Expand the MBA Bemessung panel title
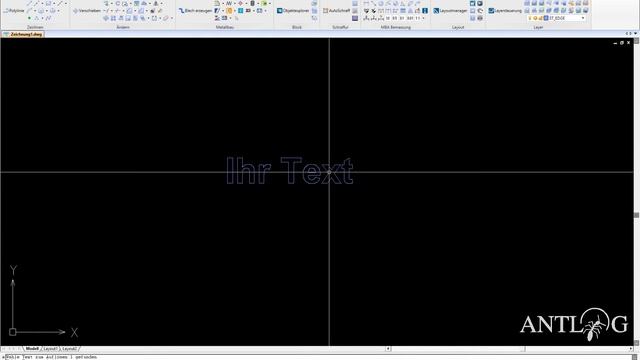The width and height of the screenshot is (640, 360). click(396, 27)
